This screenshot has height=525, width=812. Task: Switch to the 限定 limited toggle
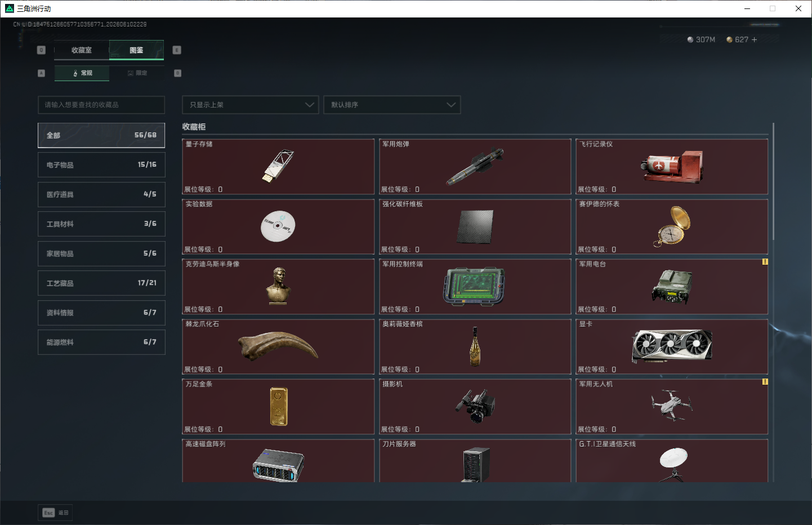click(137, 73)
